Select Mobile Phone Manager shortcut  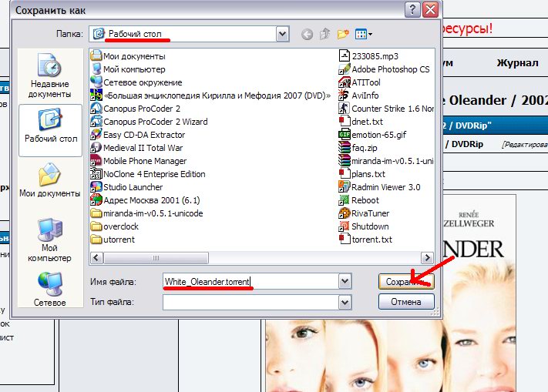pos(139,161)
